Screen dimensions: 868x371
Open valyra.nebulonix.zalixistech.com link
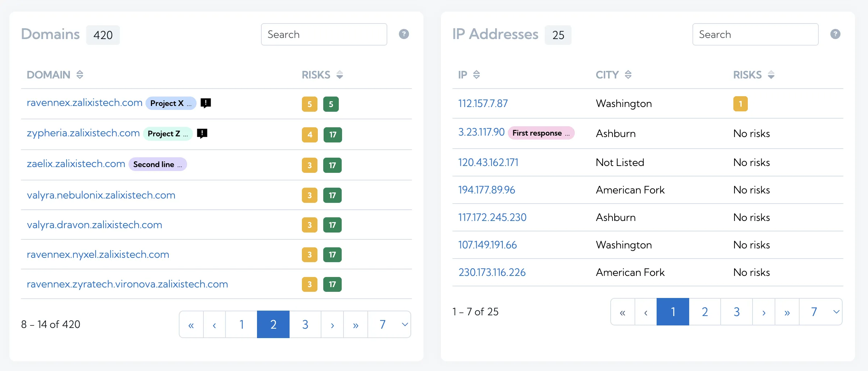point(101,195)
